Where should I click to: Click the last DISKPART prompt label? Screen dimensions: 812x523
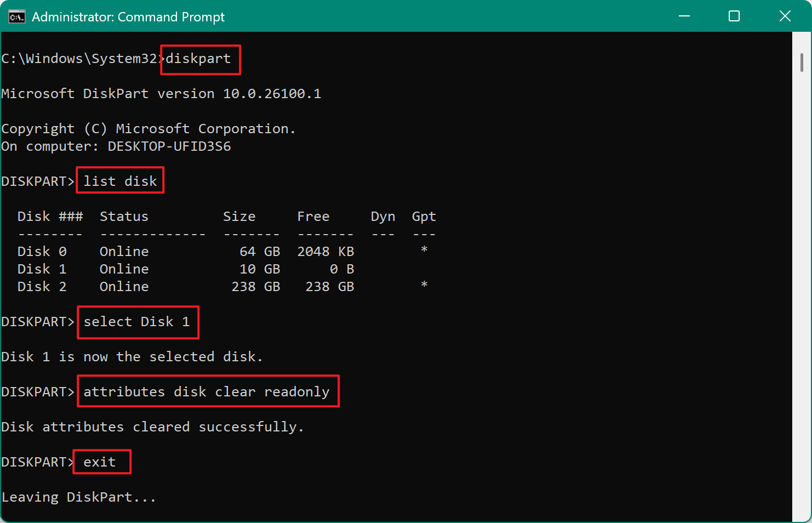[x=37, y=462]
